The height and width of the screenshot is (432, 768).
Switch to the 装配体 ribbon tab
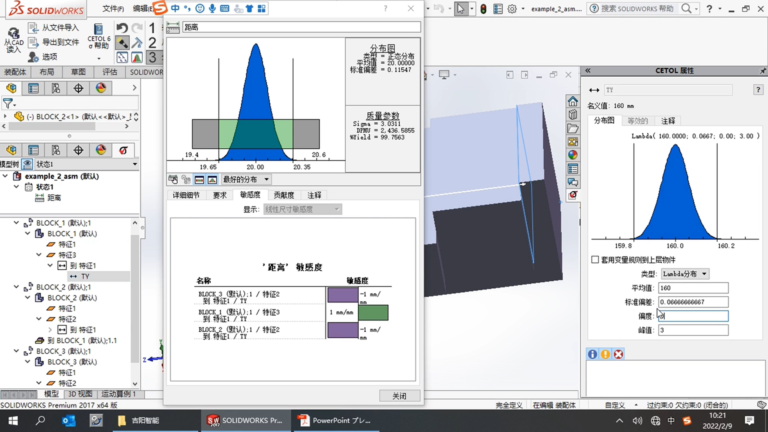[x=15, y=72]
